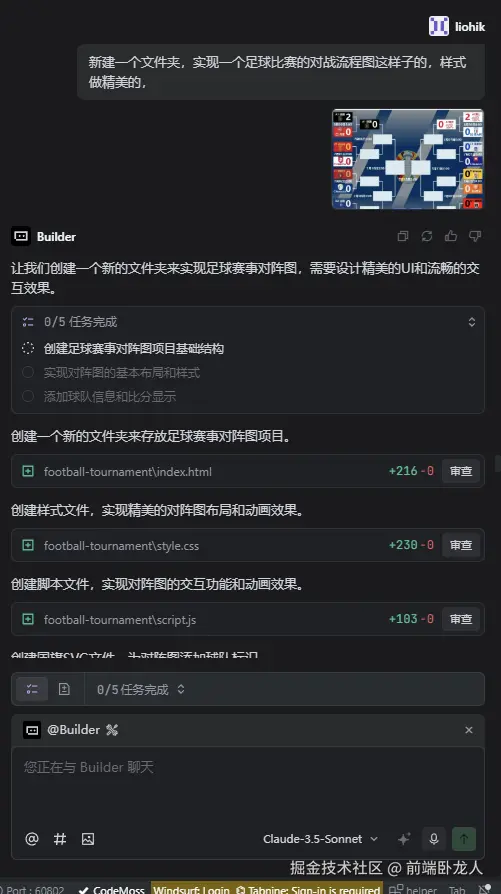Give thumbs up to Builder reply
This screenshot has width=501, height=894.
[451, 236]
